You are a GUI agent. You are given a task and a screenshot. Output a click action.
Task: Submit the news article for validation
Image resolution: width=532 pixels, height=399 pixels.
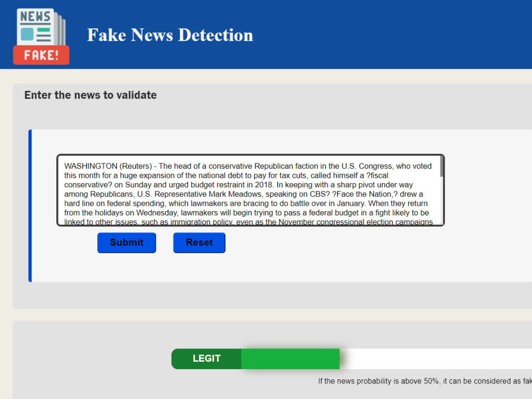pyautogui.click(x=127, y=243)
